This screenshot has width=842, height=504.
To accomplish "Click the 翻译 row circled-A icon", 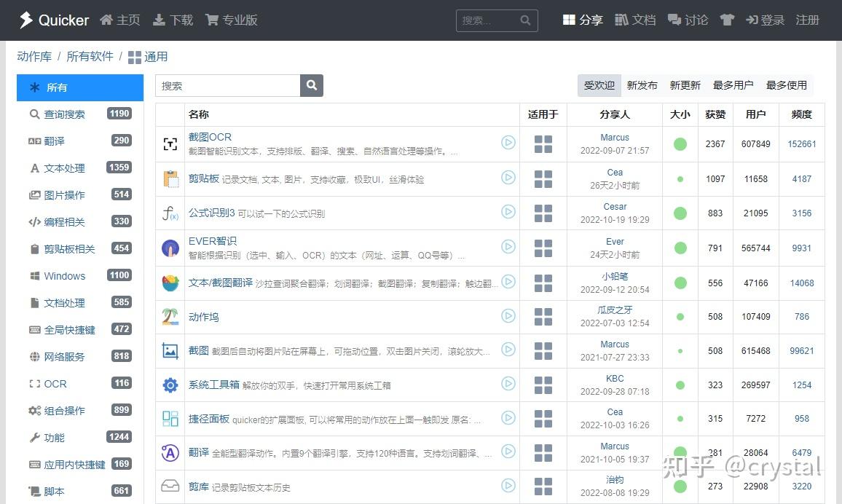I will [170, 453].
